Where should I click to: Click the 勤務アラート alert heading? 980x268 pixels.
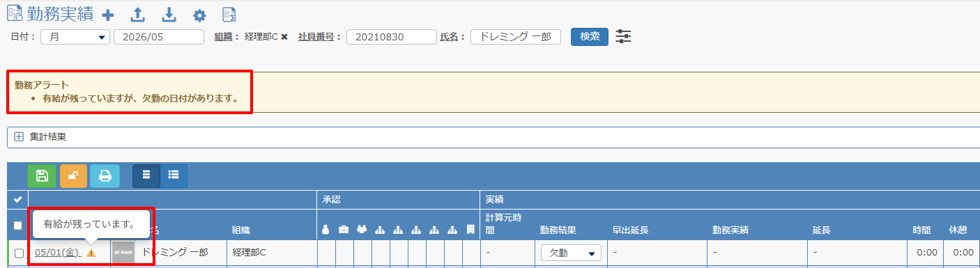(x=41, y=85)
